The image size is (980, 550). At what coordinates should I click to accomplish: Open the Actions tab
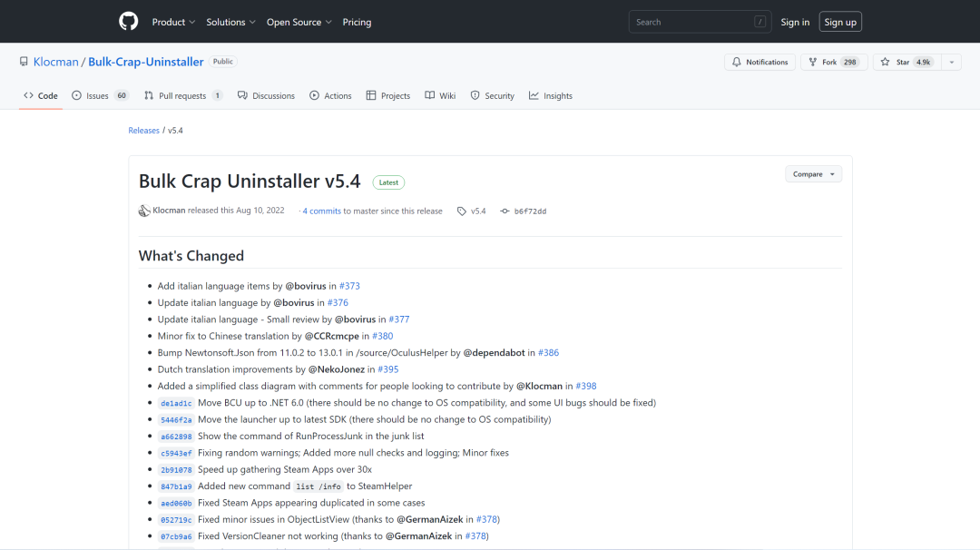pyautogui.click(x=330, y=95)
